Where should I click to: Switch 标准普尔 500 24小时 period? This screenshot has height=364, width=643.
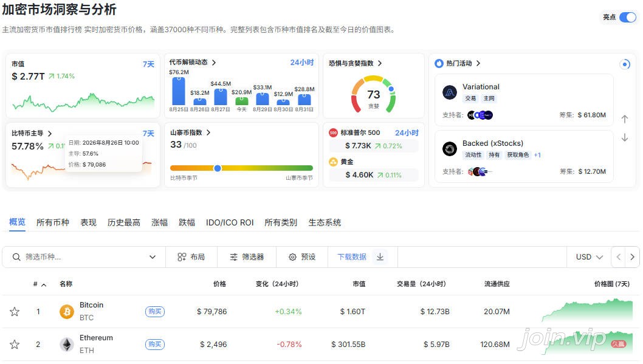point(407,133)
